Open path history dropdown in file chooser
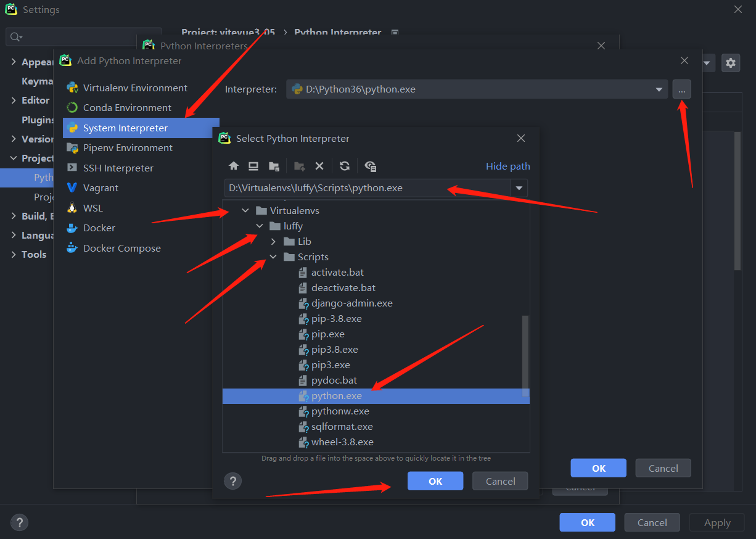This screenshot has width=756, height=539. point(519,188)
